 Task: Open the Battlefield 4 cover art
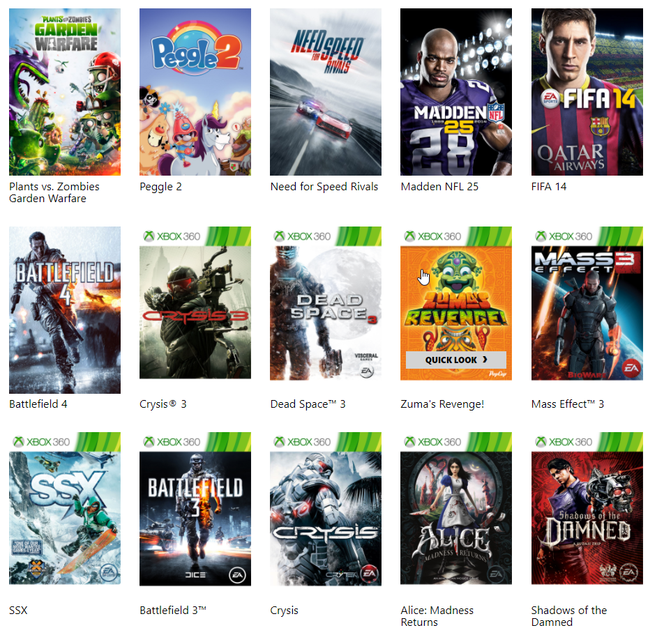64,309
